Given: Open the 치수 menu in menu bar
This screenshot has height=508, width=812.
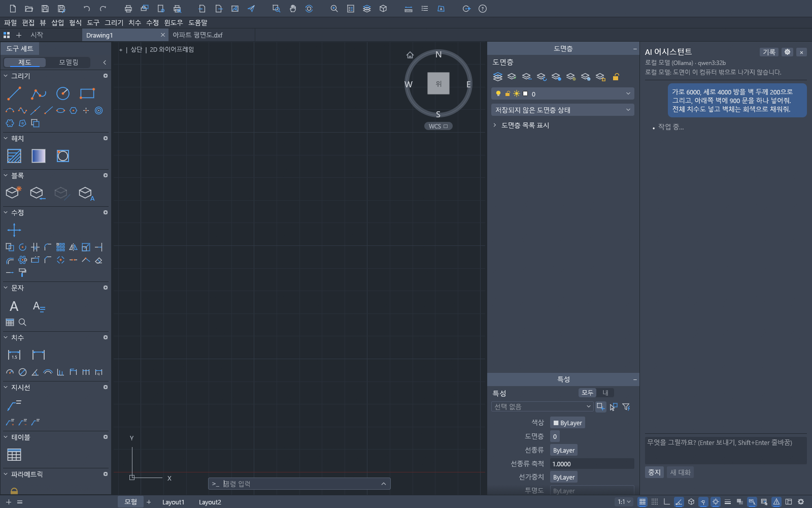Looking at the screenshot, I should (x=134, y=22).
